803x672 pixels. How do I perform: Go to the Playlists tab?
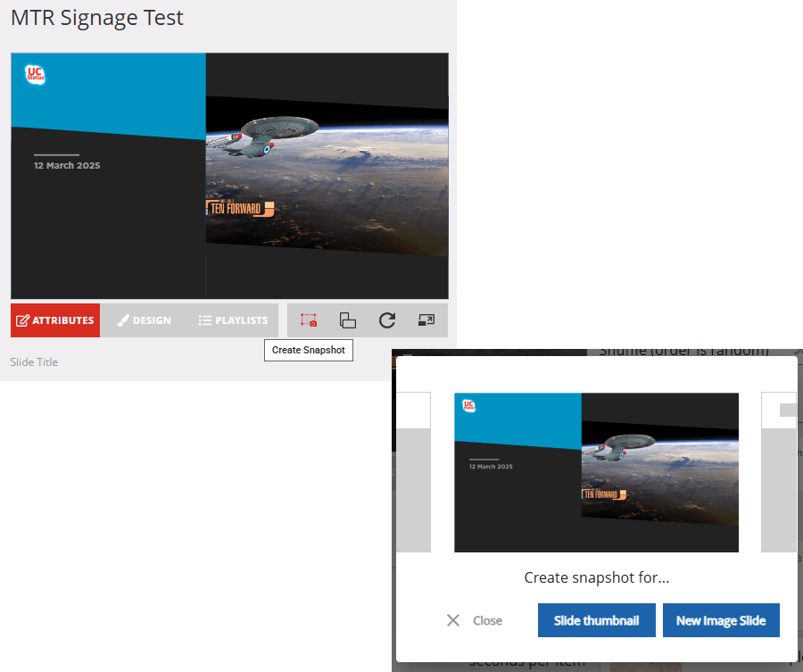[x=233, y=320]
